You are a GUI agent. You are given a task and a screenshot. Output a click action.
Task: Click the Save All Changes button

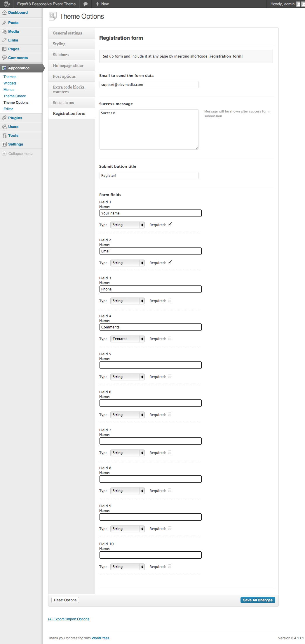pyautogui.click(x=257, y=600)
